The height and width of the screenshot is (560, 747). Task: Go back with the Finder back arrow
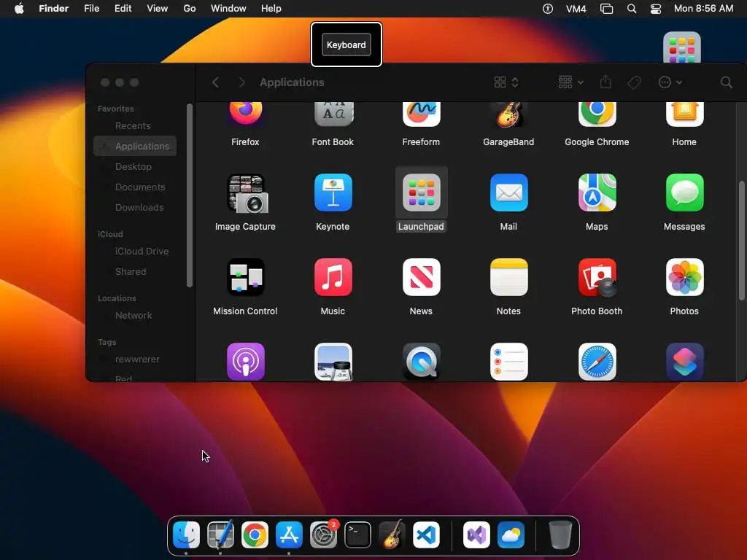[x=215, y=82]
